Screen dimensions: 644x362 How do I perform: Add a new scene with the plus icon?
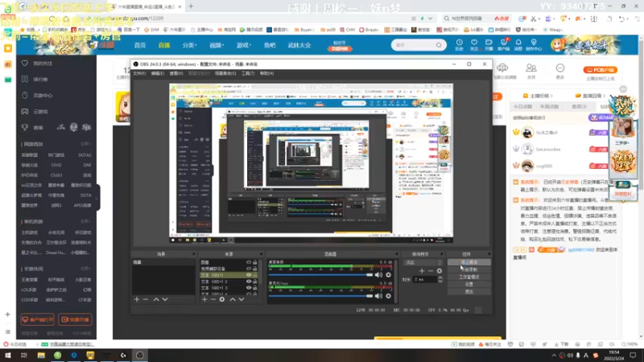pyautogui.click(x=137, y=299)
